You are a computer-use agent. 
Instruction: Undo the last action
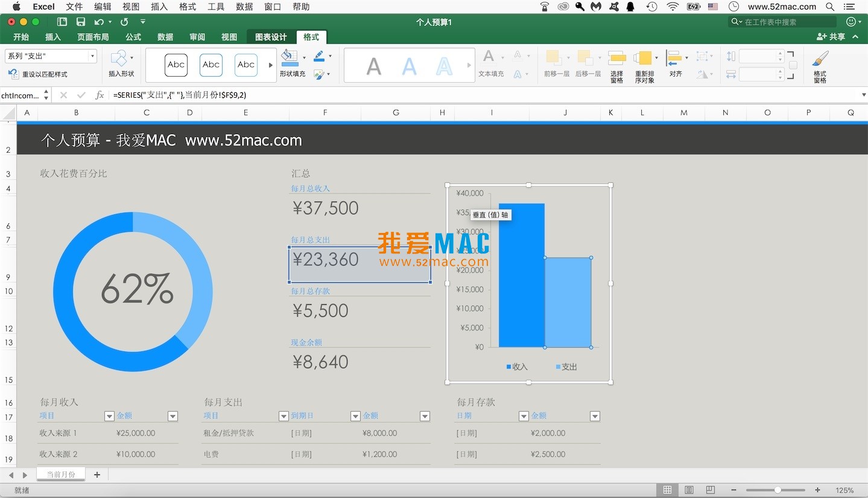point(99,22)
